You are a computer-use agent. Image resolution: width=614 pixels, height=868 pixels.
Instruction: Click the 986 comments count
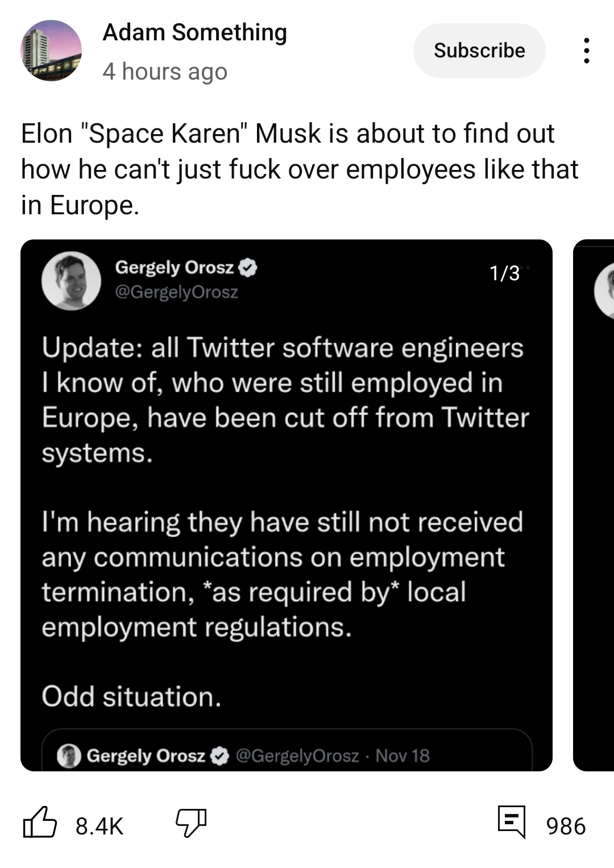566,826
